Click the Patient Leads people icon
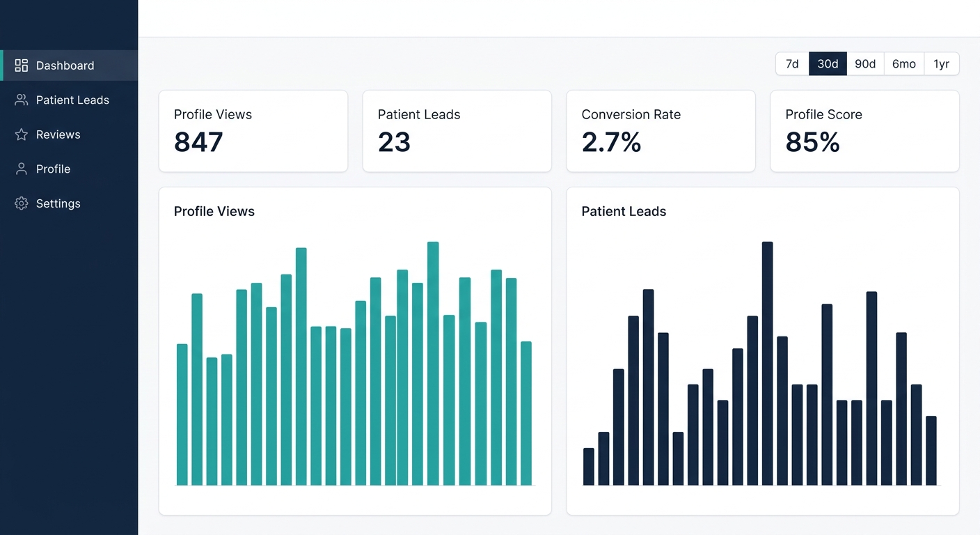This screenshot has width=980, height=535. point(22,100)
